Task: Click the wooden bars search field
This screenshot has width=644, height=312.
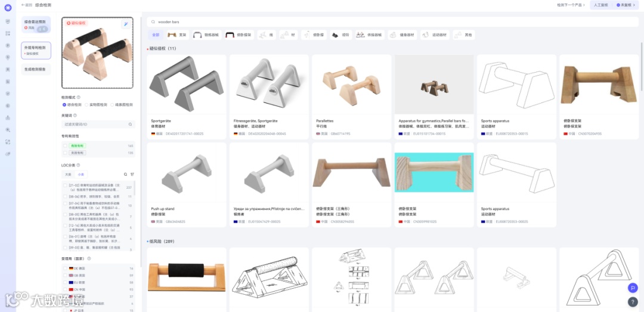Action: (392, 21)
